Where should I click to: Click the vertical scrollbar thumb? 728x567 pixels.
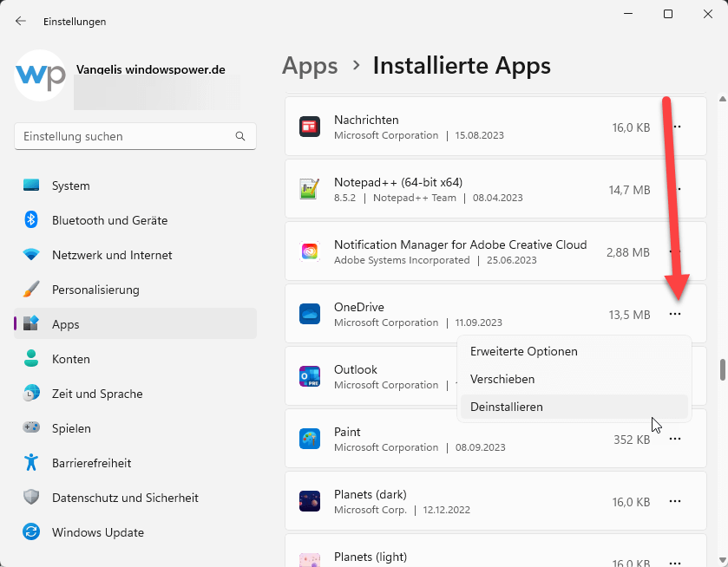pos(723,370)
